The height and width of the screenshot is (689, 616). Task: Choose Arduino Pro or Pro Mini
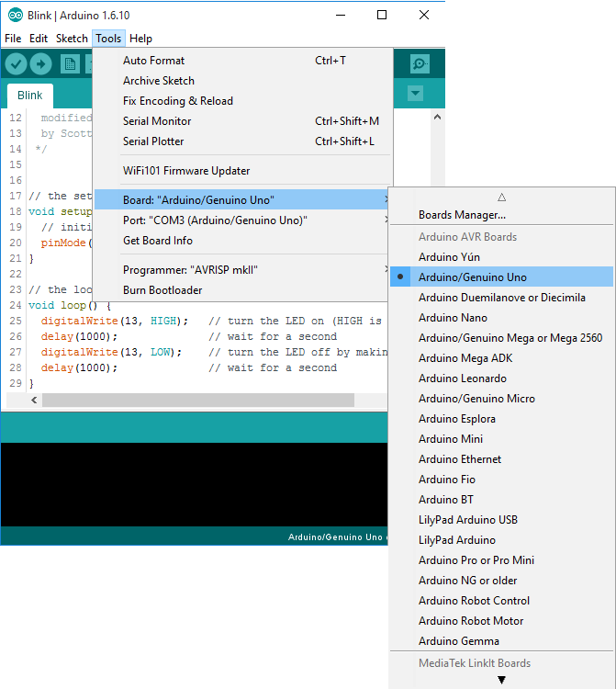point(501,560)
